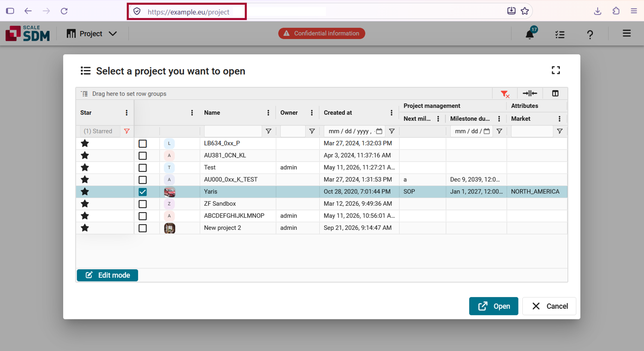This screenshot has width=644, height=351.
Task: Open the Project dropdown in header
Action: [92, 33]
